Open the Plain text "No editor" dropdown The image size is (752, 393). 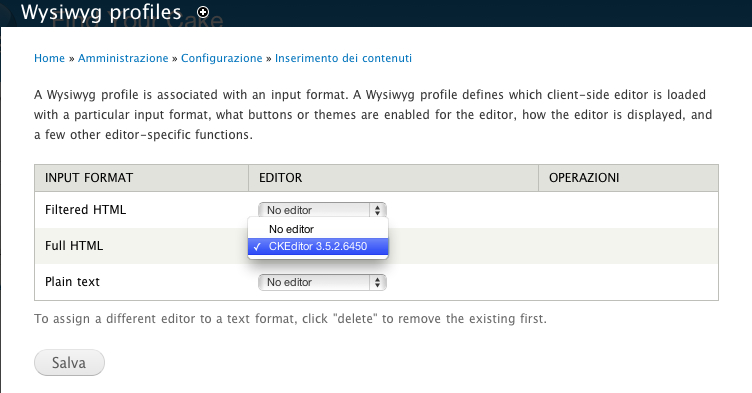point(322,282)
